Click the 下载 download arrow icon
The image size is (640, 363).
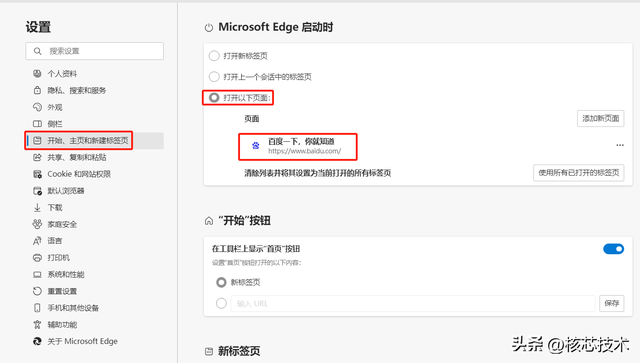tap(37, 207)
